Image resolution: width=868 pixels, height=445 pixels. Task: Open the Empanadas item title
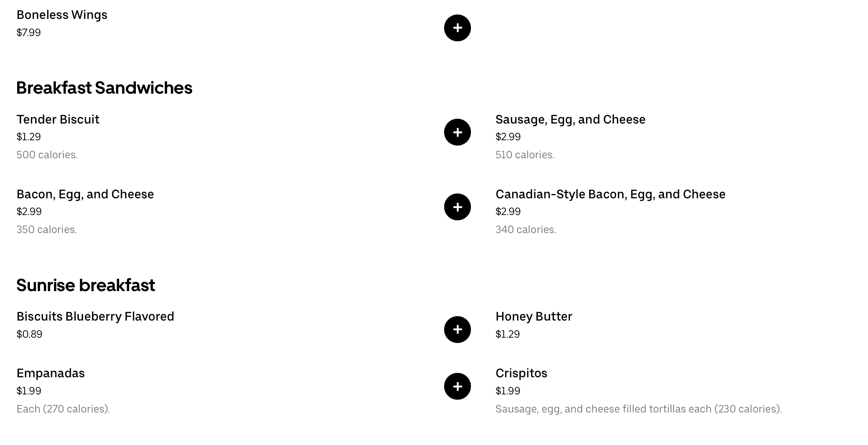51,373
